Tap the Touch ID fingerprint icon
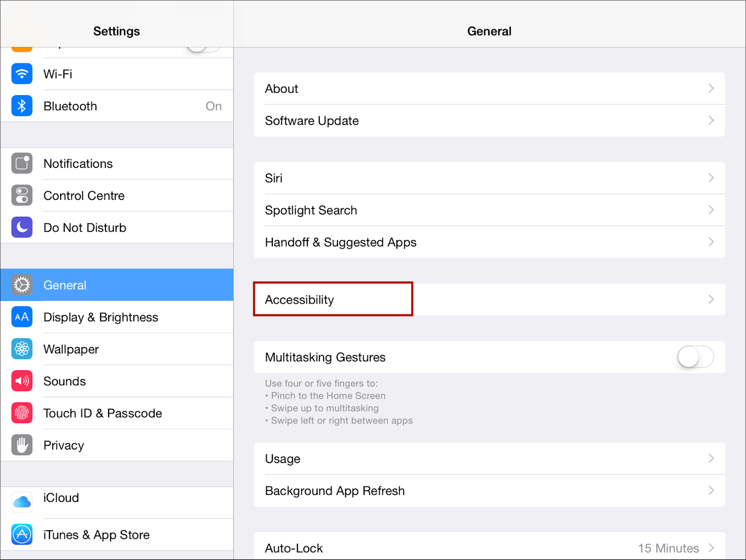 [x=22, y=413]
